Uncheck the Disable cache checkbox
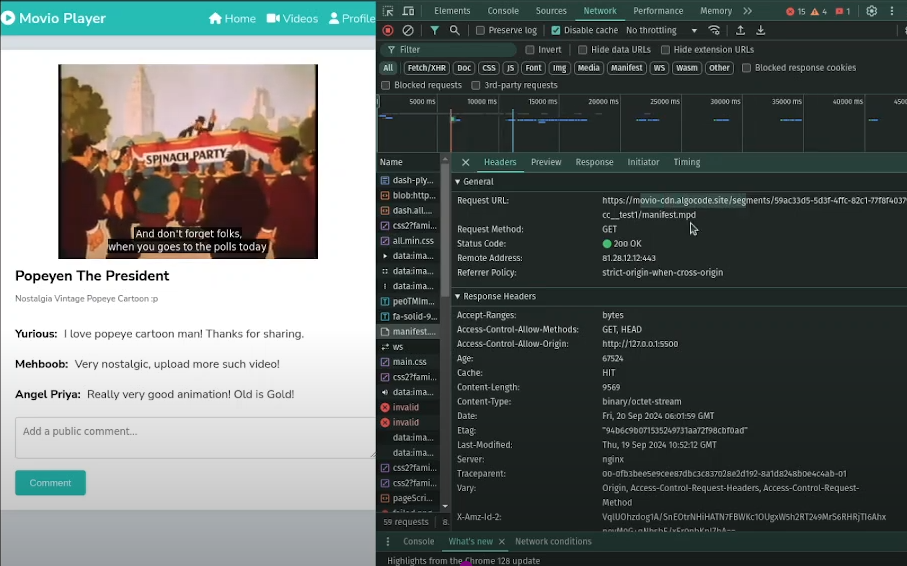The image size is (907, 566). click(556, 31)
